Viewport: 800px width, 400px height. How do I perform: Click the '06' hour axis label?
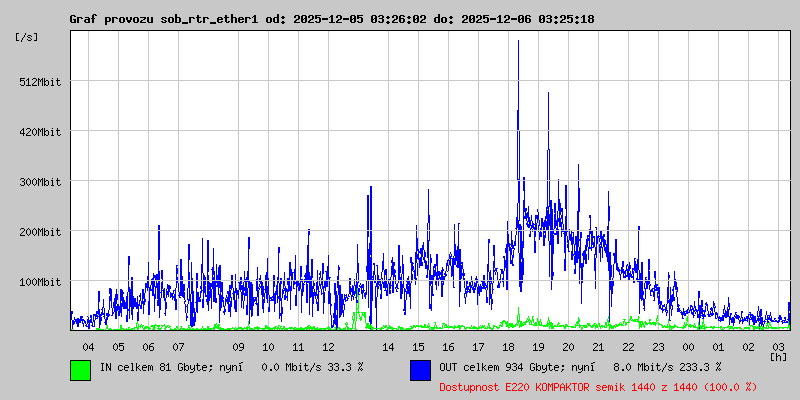click(x=148, y=347)
